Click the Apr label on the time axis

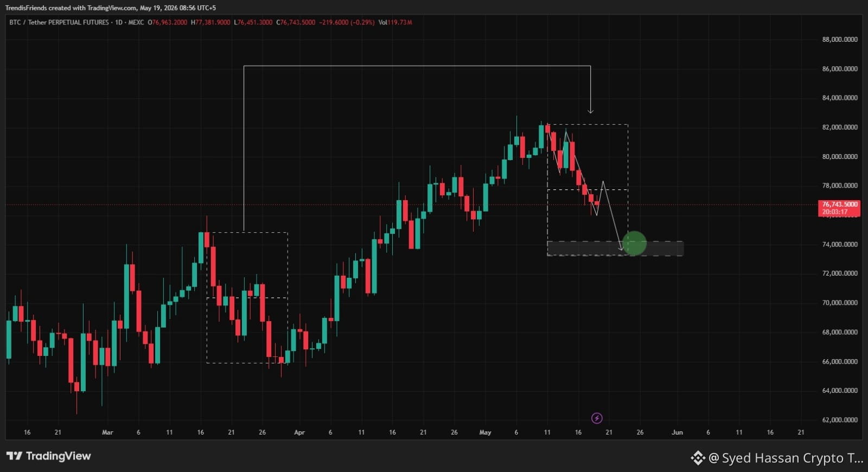pos(299,432)
